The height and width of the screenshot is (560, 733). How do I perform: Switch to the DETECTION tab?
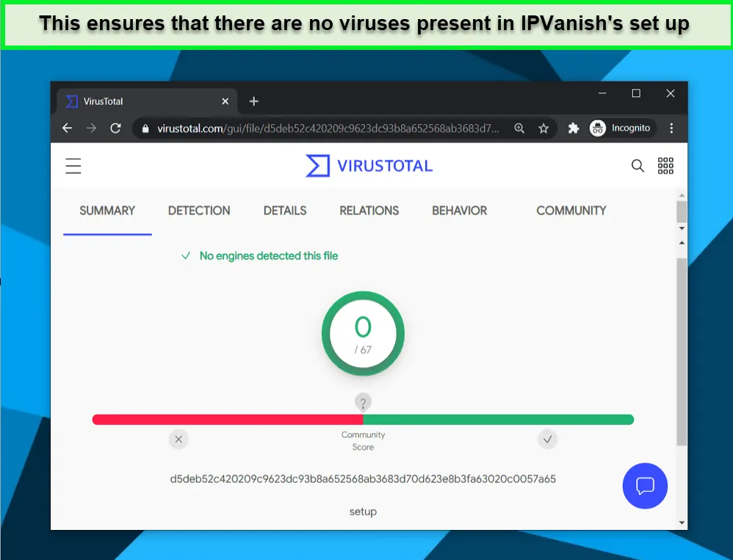point(199,211)
